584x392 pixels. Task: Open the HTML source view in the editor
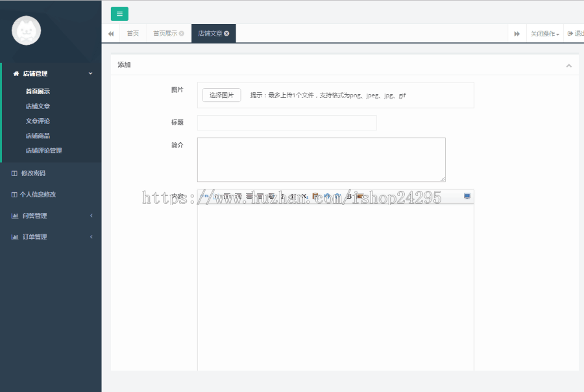(203, 196)
